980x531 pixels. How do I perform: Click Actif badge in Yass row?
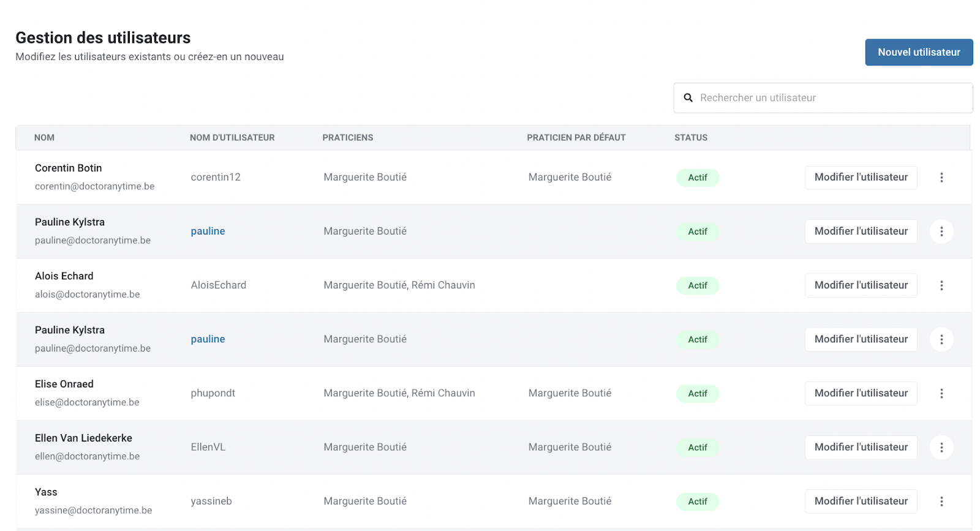click(698, 502)
